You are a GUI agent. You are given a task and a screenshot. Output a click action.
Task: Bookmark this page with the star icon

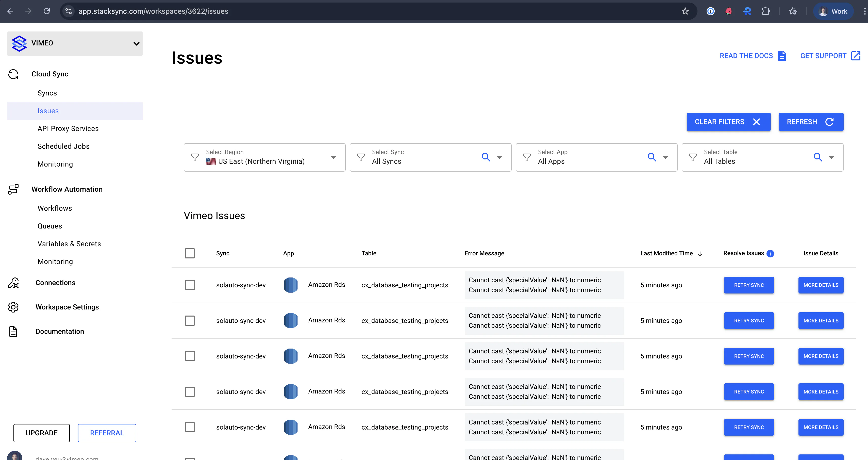[x=685, y=11]
